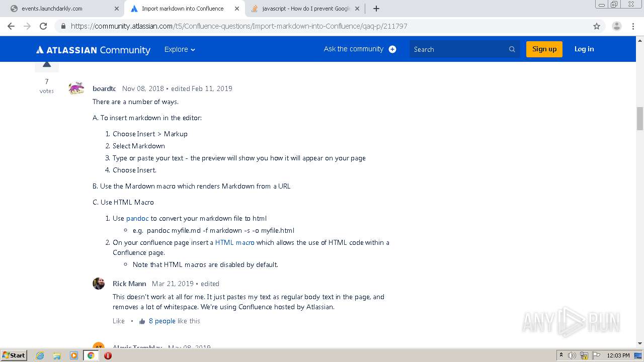This screenshot has height=362, width=644.
Task: Open the Chrome three-dot menu
Action: point(633,26)
